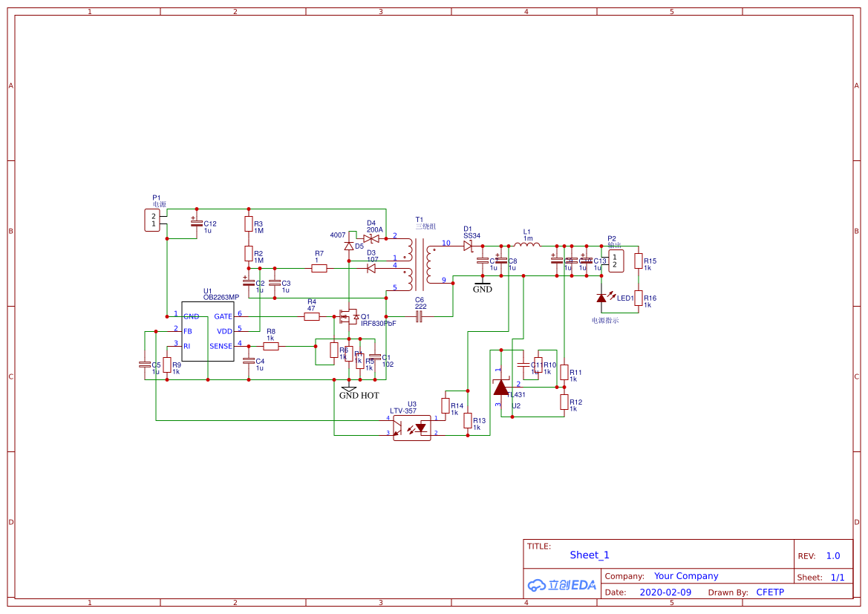
Task: Click the 'GATE' pin label on U1
Action: [x=223, y=317]
